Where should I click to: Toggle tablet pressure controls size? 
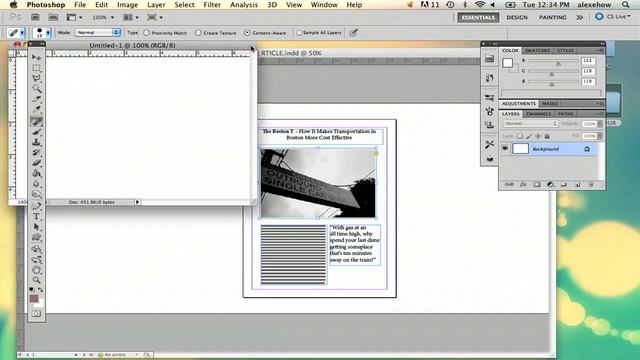coord(353,33)
